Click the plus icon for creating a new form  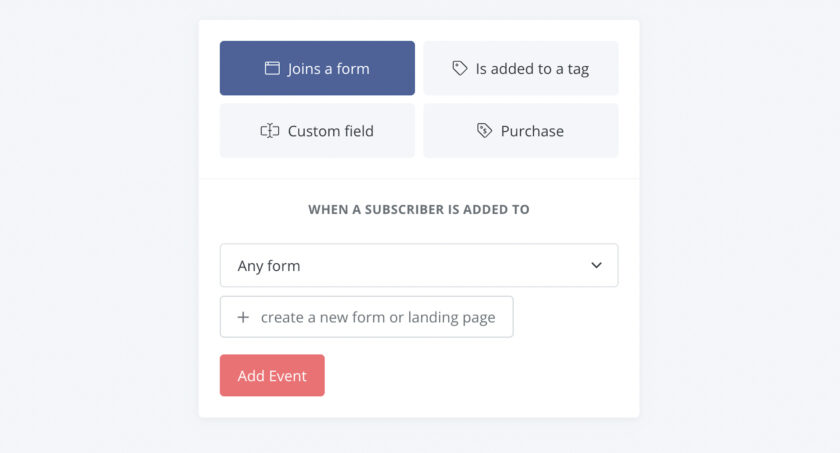243,317
